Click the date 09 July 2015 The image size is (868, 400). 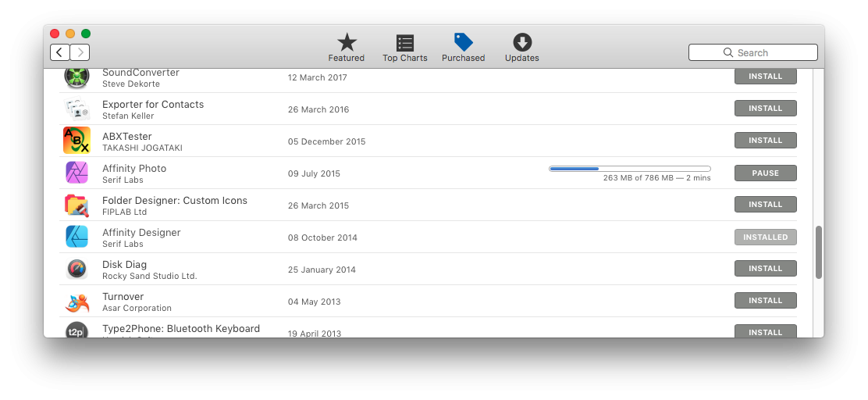pyautogui.click(x=314, y=173)
